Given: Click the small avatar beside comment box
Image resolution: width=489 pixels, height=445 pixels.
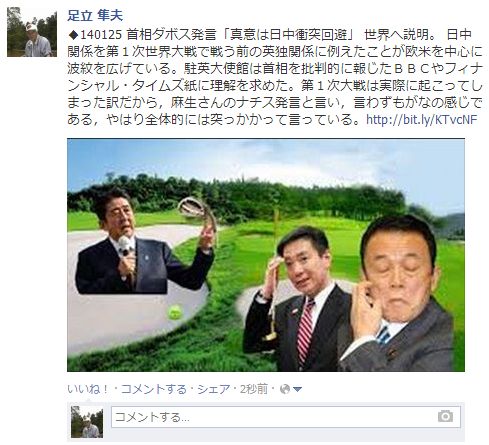Looking at the screenshot, I should pos(87,422).
